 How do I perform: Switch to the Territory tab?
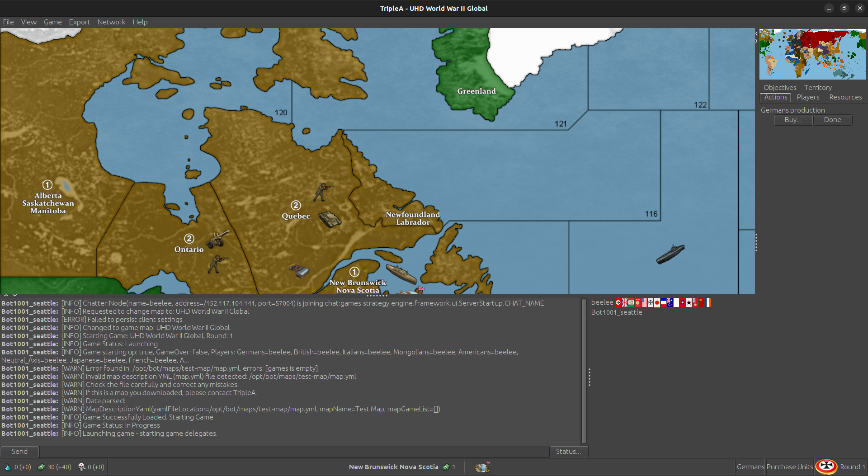tap(818, 87)
